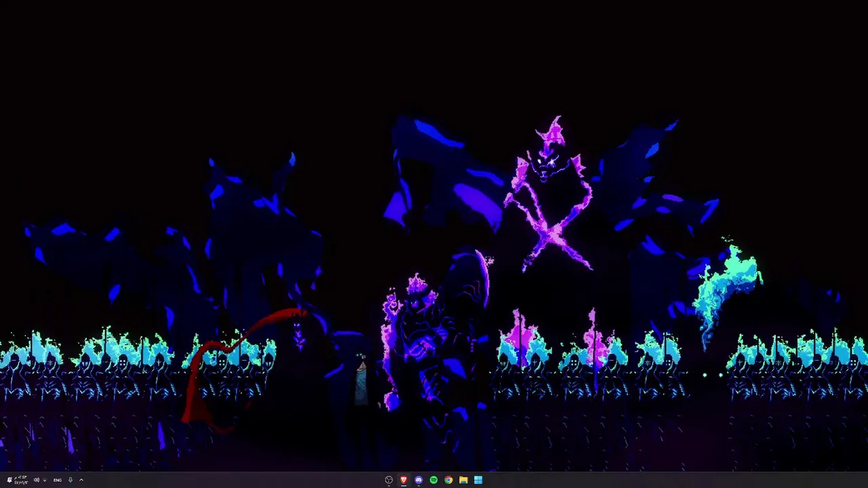Image resolution: width=868 pixels, height=488 pixels.
Task: Launch Spotify from the taskbar
Action: 433,480
